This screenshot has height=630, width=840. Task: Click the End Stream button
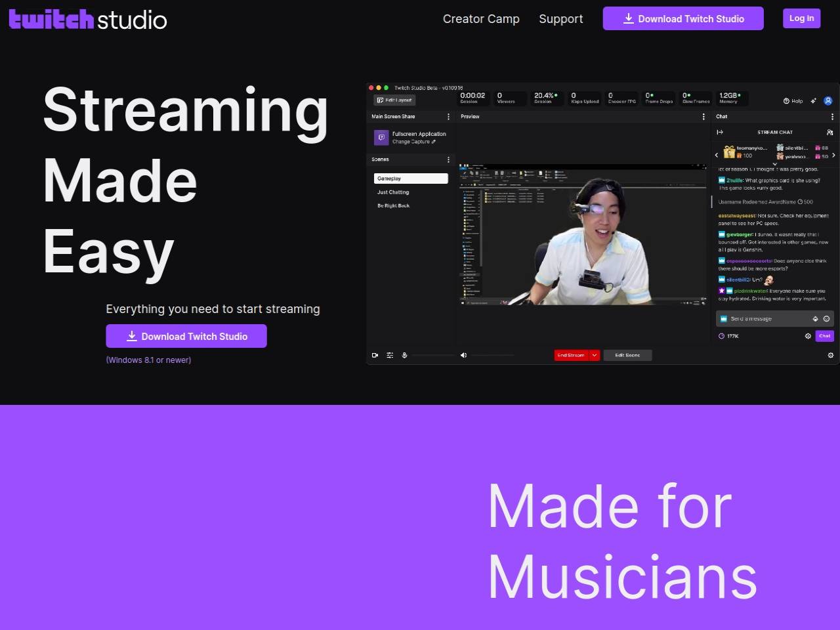(x=571, y=355)
